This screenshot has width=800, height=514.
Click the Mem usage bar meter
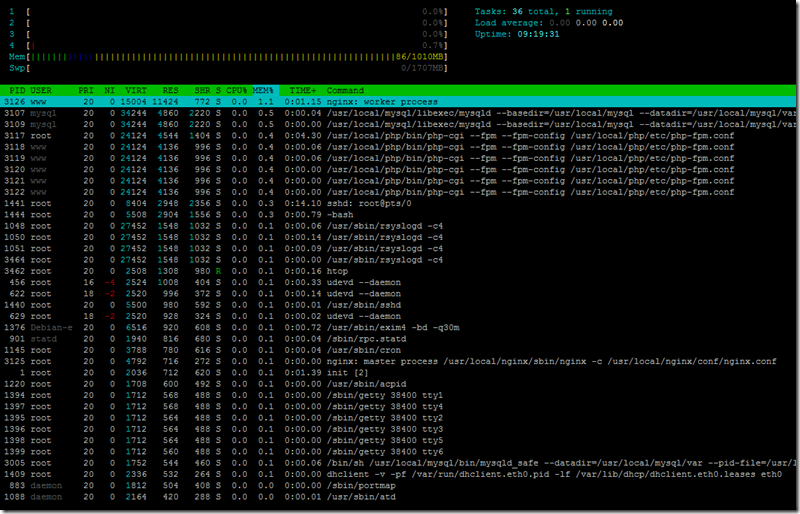point(228,57)
